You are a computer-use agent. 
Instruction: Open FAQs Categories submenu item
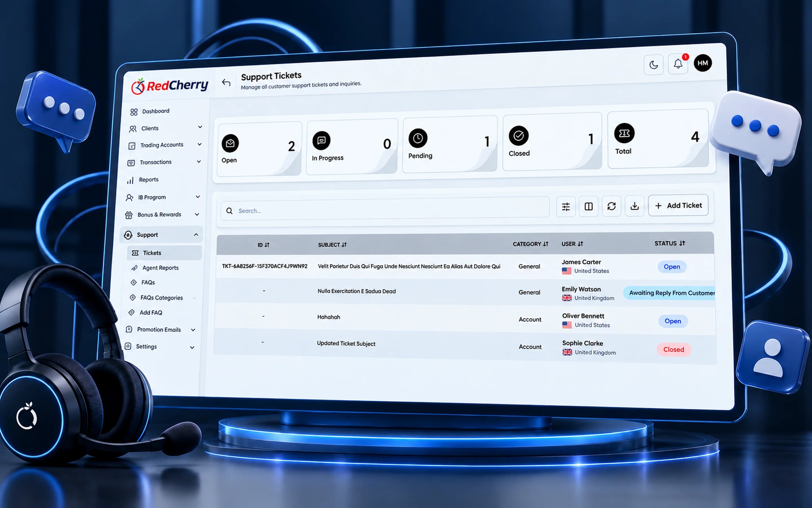point(157,298)
